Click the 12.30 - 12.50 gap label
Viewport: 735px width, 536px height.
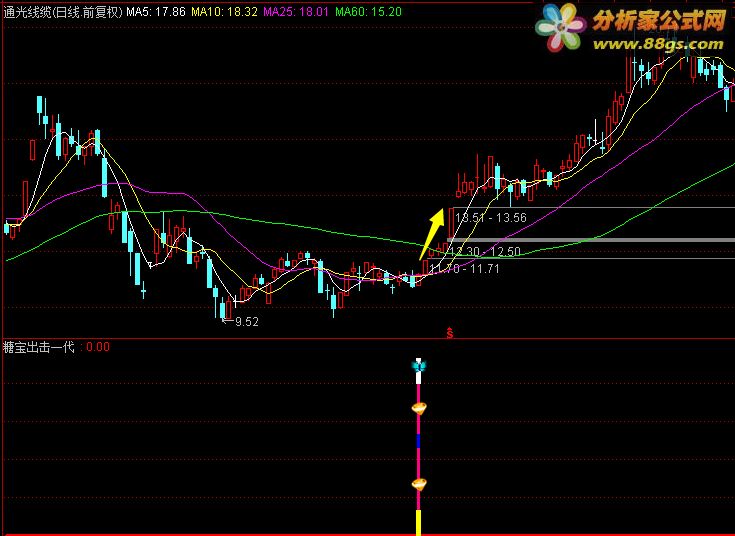click(485, 252)
